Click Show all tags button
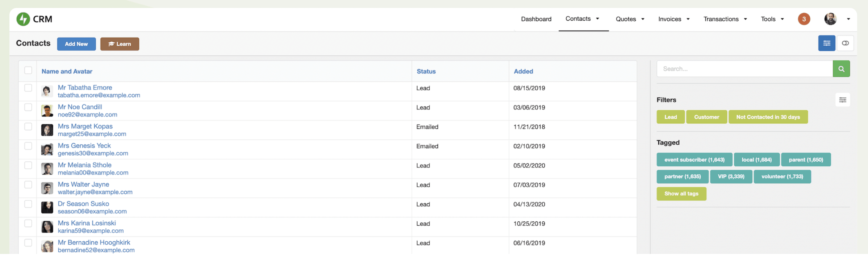The width and height of the screenshot is (868, 259). click(x=681, y=194)
